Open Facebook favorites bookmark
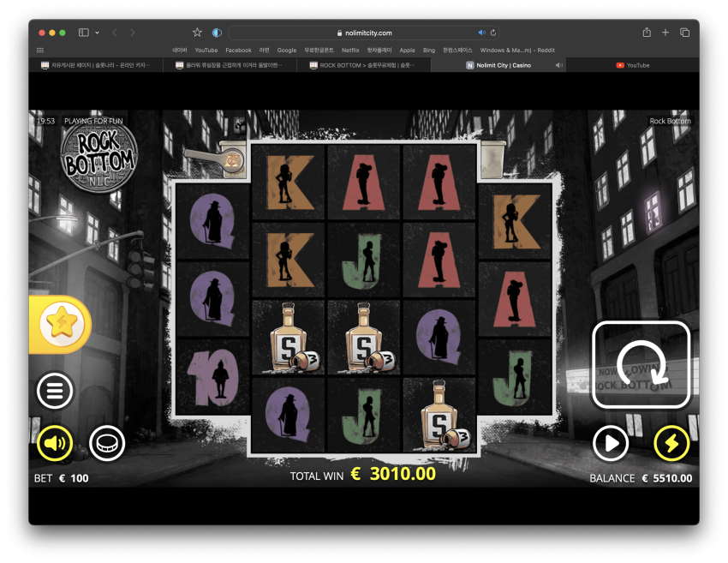This screenshot has height=563, width=728. pos(238,51)
